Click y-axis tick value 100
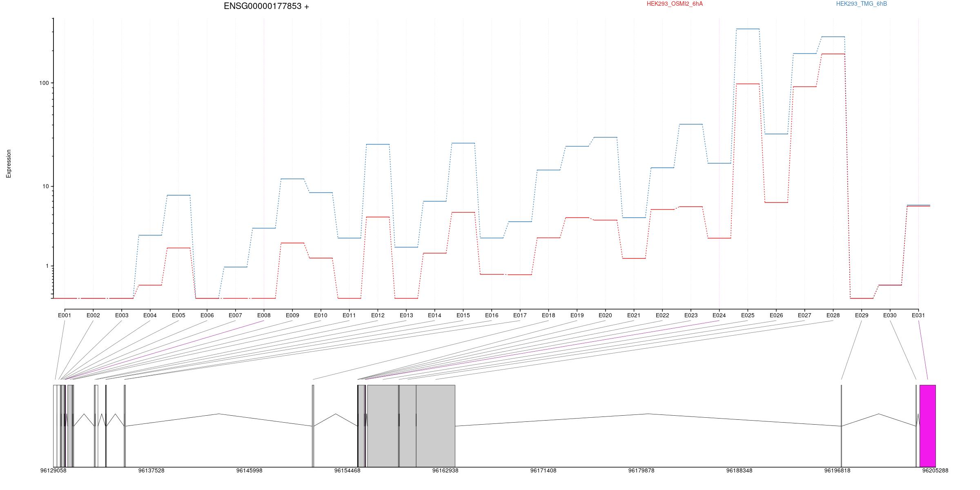980x490 pixels. click(x=44, y=83)
